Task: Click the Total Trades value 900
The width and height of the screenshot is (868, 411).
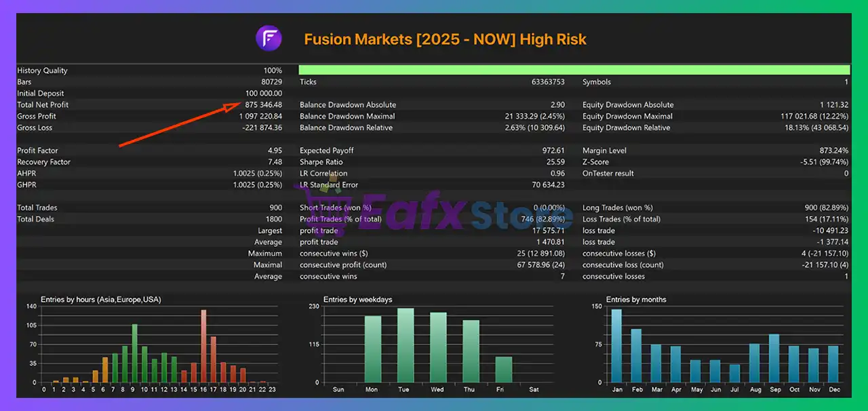Action: (275, 208)
